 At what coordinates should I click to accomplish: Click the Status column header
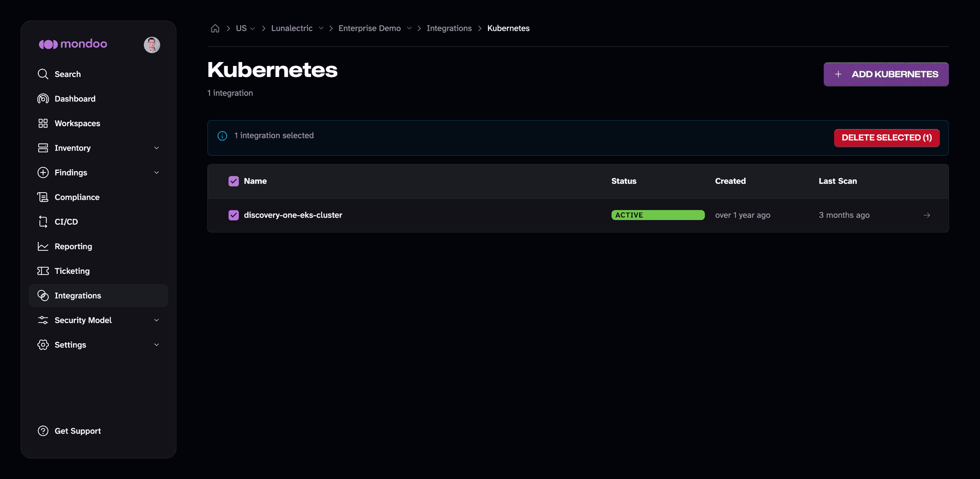point(624,181)
